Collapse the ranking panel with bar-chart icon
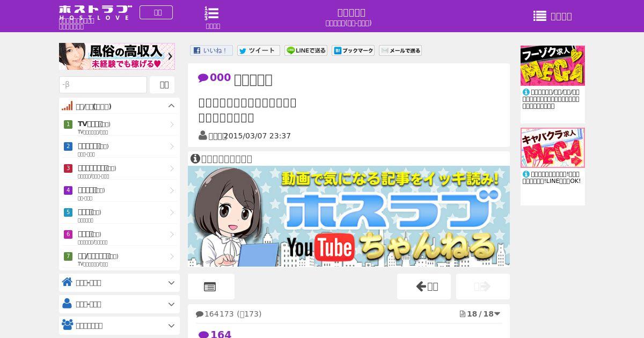 [x=119, y=106]
